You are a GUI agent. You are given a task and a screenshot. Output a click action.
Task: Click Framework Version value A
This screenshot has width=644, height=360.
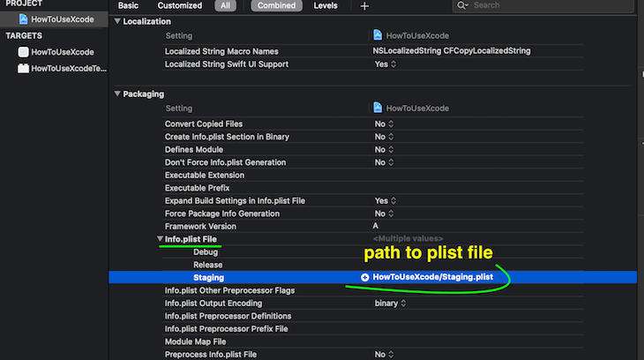tap(376, 226)
